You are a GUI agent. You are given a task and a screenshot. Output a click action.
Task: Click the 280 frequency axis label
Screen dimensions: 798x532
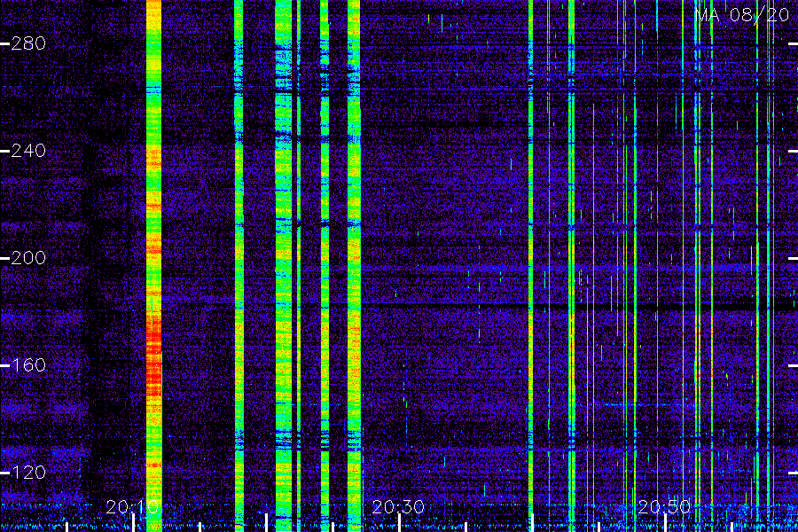click(x=28, y=43)
